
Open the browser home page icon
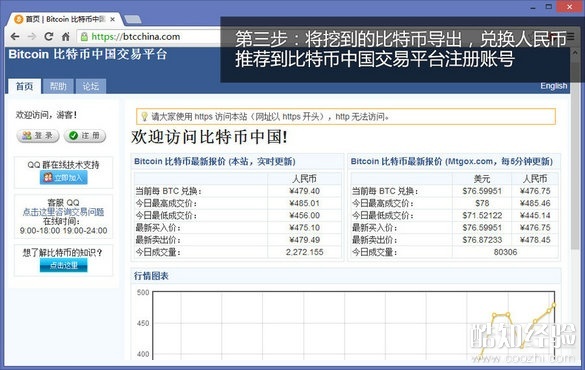66,37
